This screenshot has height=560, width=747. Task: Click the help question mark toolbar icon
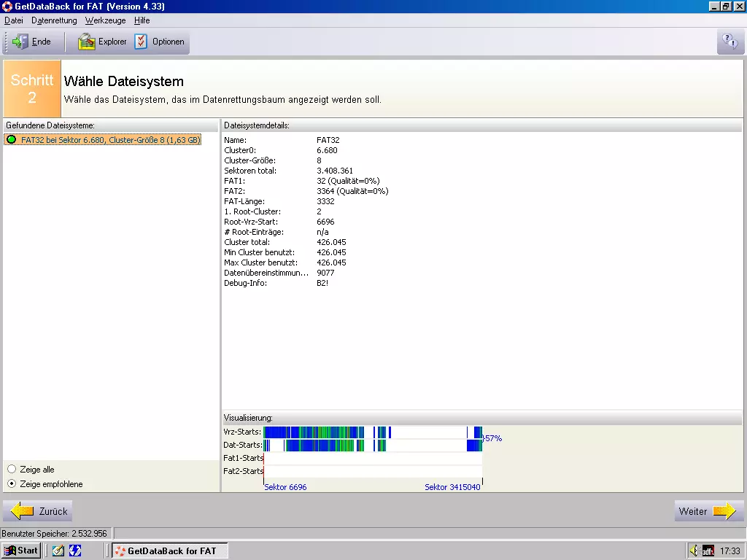[x=729, y=42]
